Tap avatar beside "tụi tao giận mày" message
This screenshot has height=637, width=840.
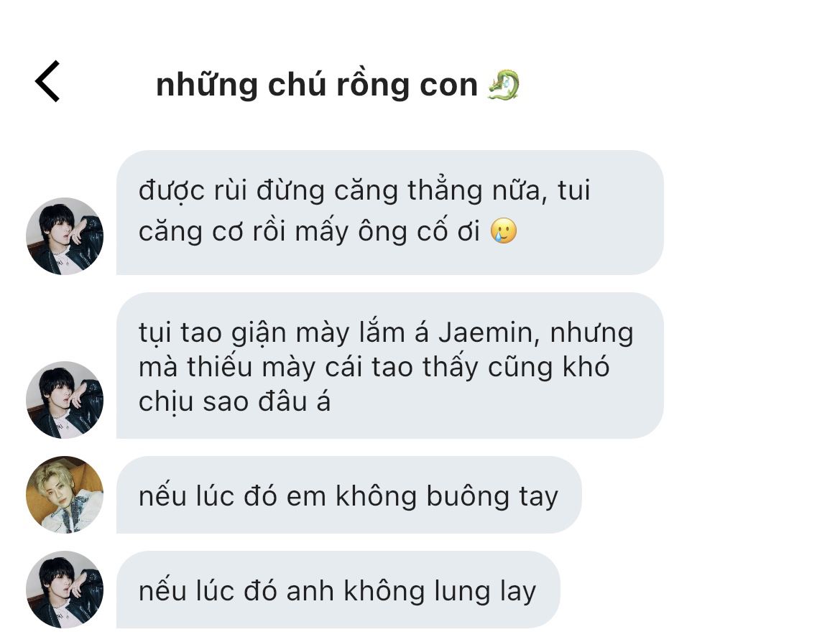coord(65,400)
